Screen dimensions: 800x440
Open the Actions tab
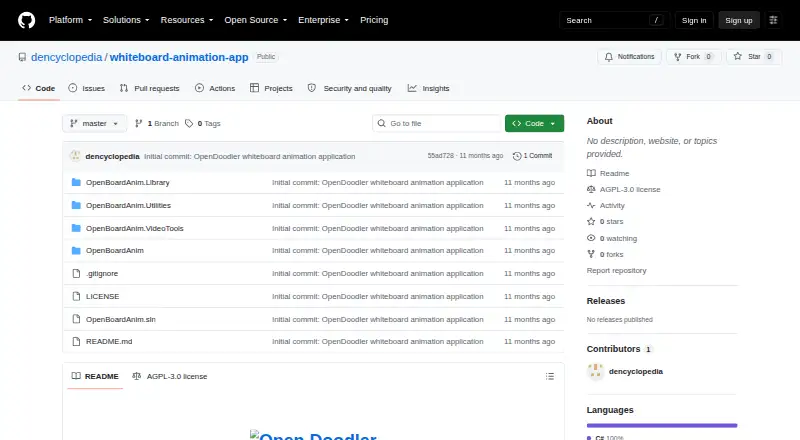tap(215, 88)
